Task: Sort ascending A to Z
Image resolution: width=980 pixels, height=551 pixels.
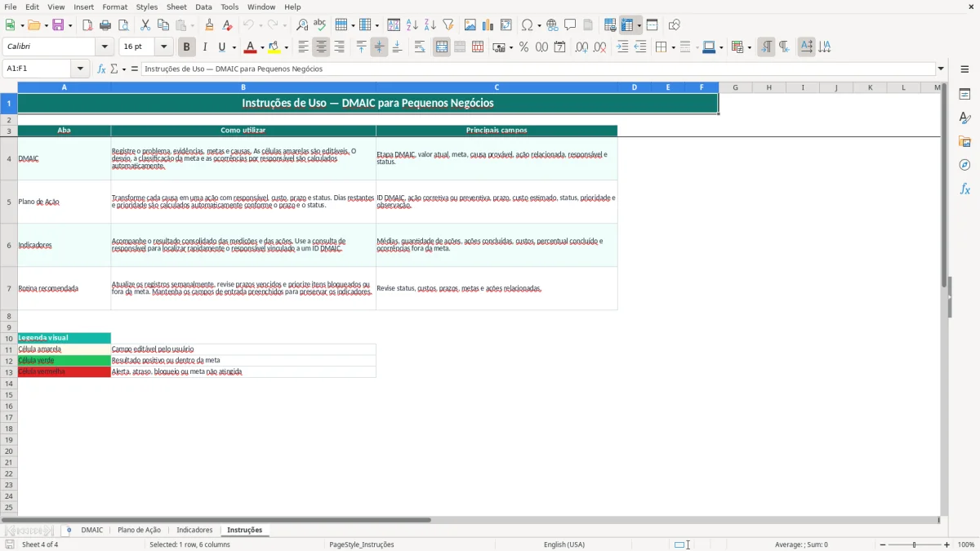Action: click(x=412, y=25)
